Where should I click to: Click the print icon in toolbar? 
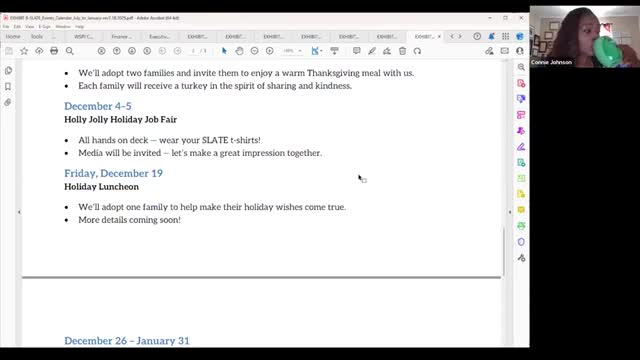coord(54,51)
